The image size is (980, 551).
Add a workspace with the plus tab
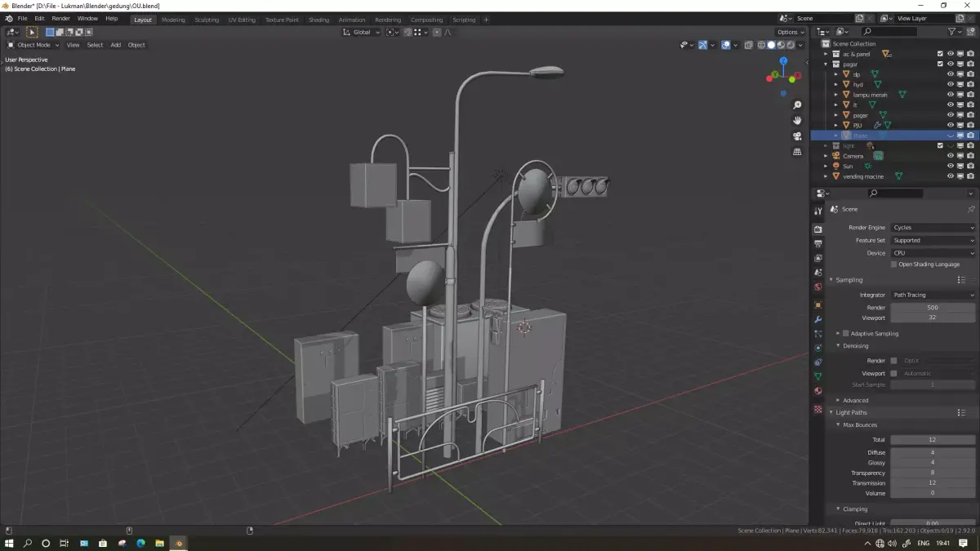point(486,20)
